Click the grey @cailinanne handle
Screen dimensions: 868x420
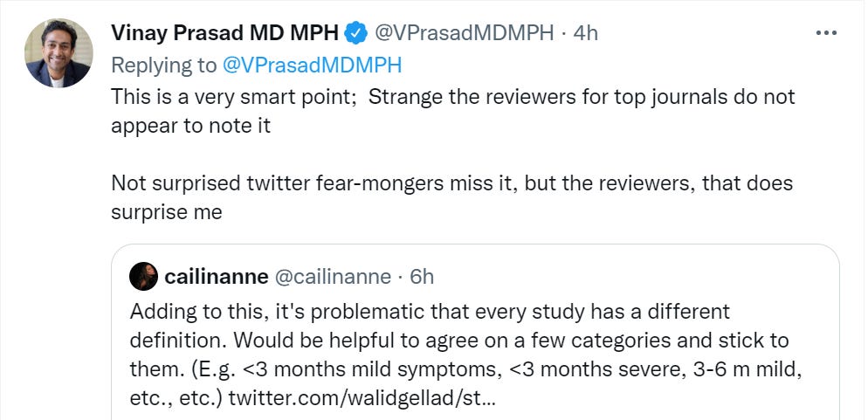click(333, 277)
